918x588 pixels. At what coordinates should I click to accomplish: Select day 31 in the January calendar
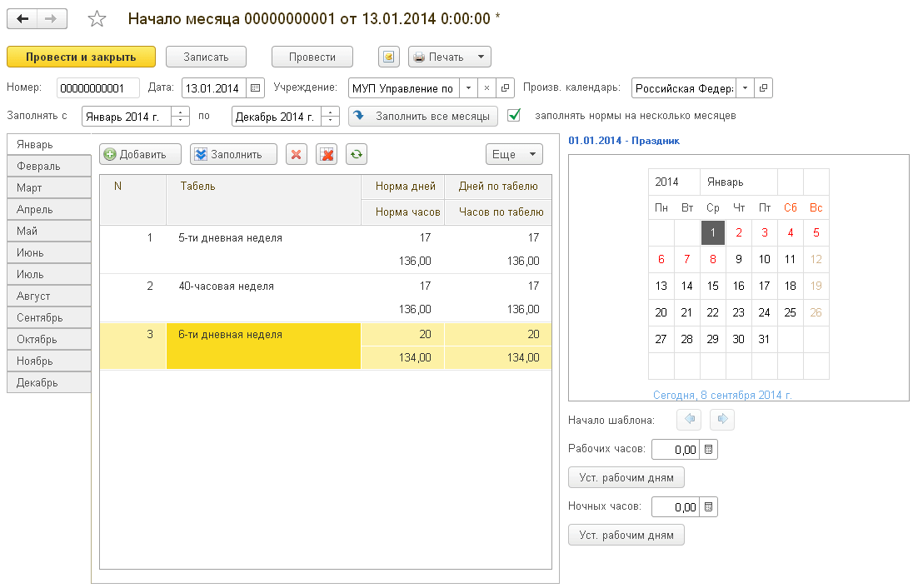pyautogui.click(x=764, y=339)
